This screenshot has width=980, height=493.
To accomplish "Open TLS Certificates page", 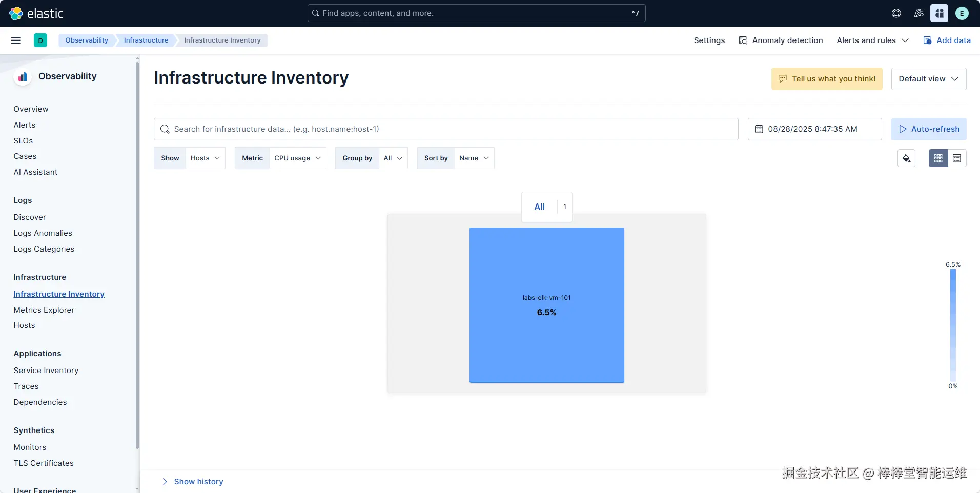I will coord(44,463).
